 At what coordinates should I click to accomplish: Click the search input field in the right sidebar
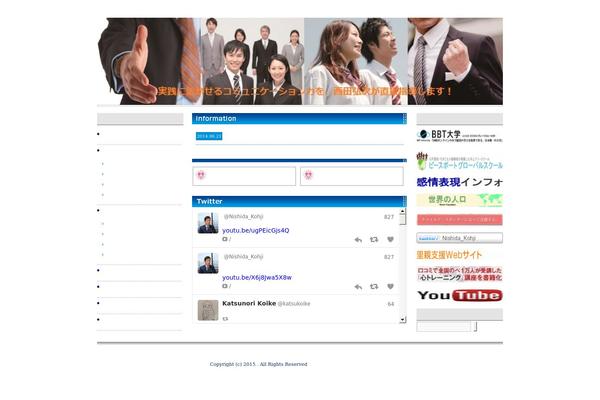[x=444, y=327]
